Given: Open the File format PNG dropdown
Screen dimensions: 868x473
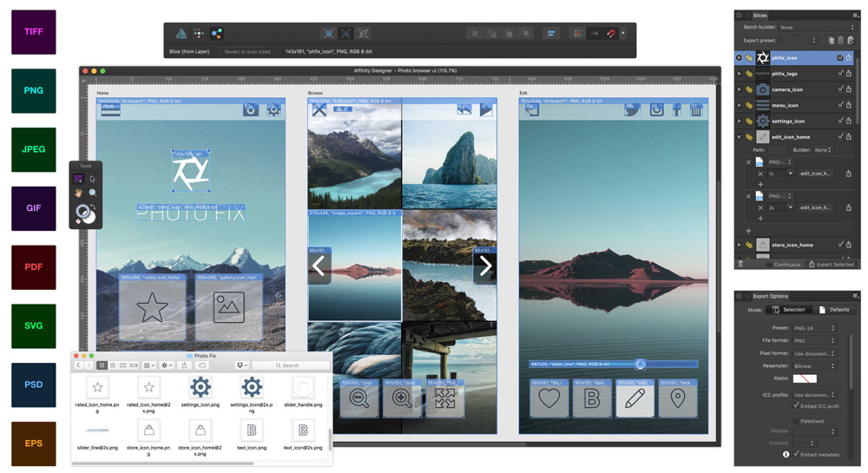Looking at the screenshot, I should [813, 341].
